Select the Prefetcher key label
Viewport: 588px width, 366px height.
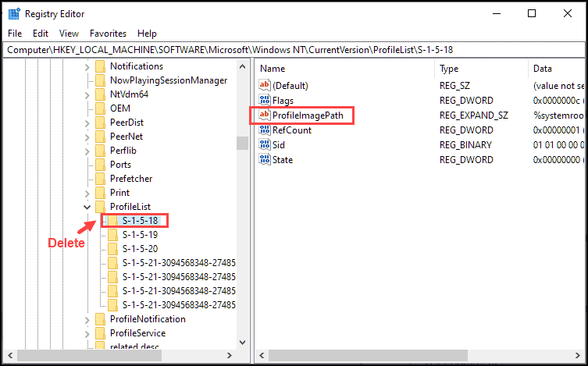click(131, 179)
